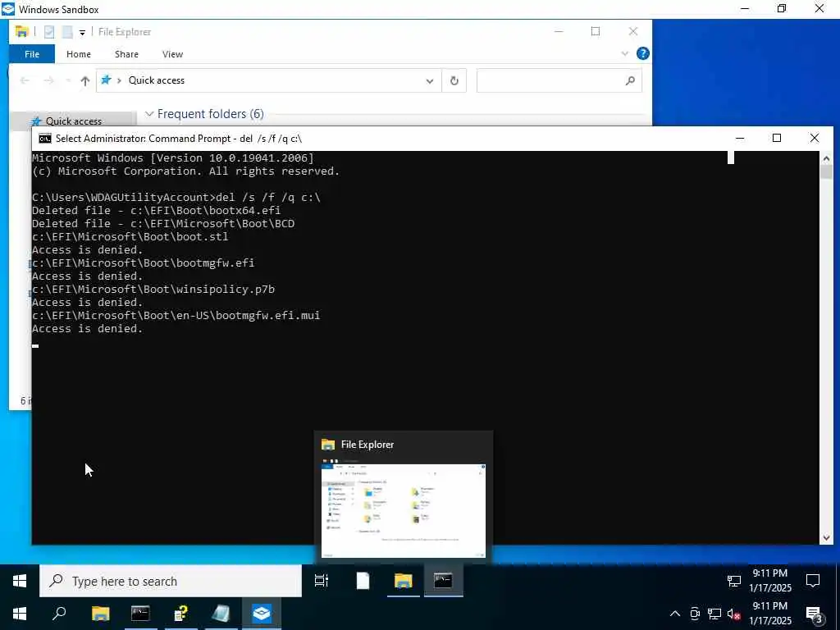Click the Command Prompt scrollbar down arrow
The width and height of the screenshot is (840, 630).
point(826,538)
